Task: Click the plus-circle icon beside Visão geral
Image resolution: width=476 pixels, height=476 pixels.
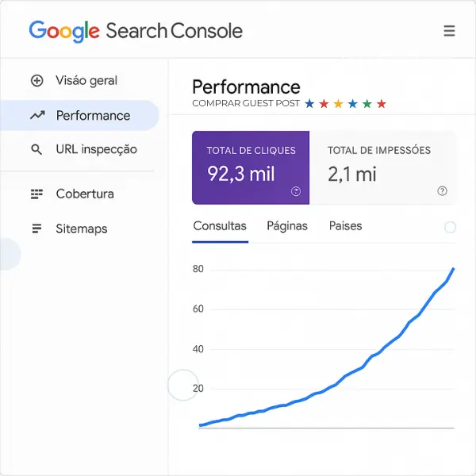Action: click(36, 80)
